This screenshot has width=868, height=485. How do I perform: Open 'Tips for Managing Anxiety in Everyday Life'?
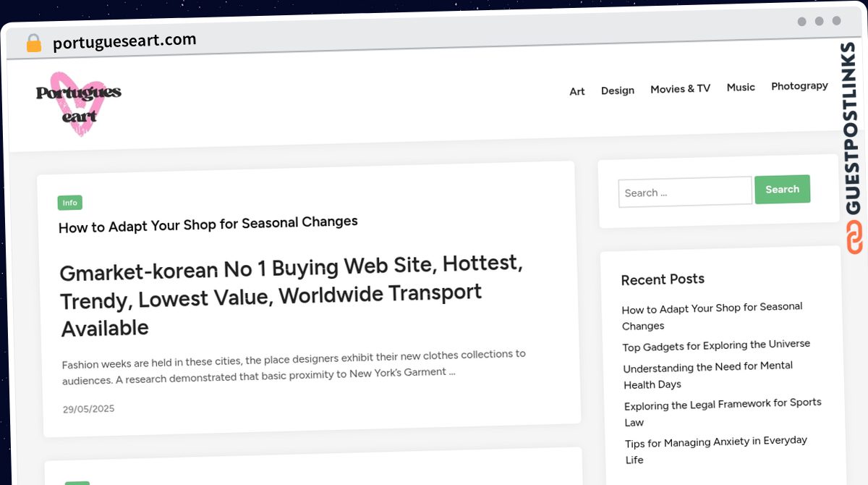pos(716,450)
